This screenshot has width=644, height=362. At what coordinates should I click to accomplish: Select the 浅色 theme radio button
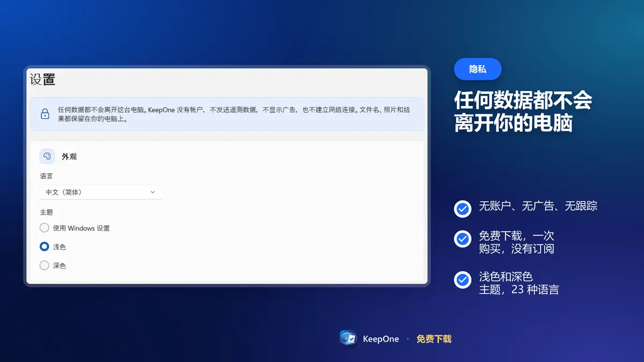pos(45,247)
